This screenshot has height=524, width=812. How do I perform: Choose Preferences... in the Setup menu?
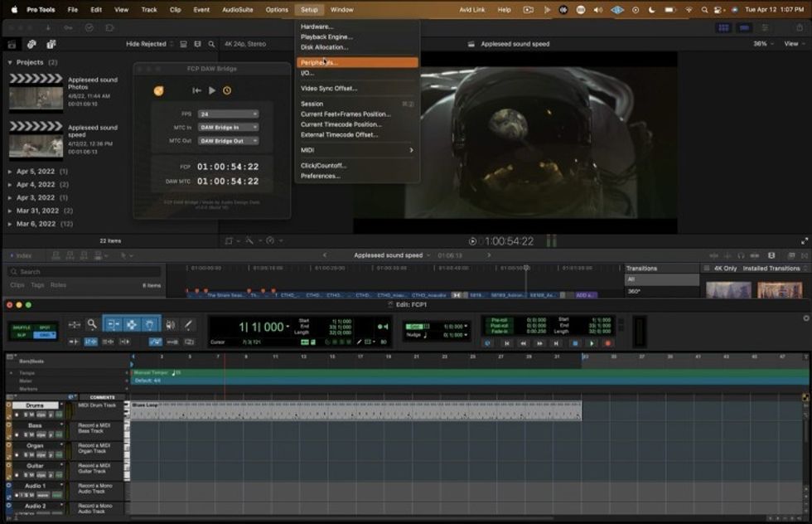(357, 177)
